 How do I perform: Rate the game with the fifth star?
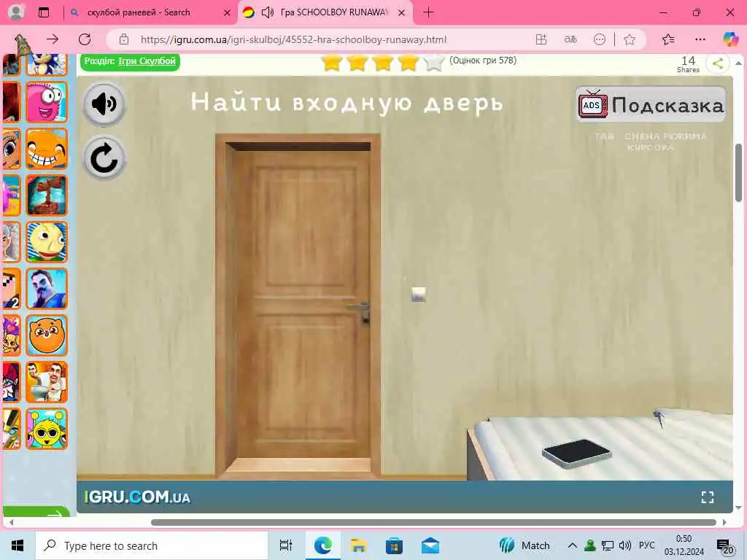[433, 62]
